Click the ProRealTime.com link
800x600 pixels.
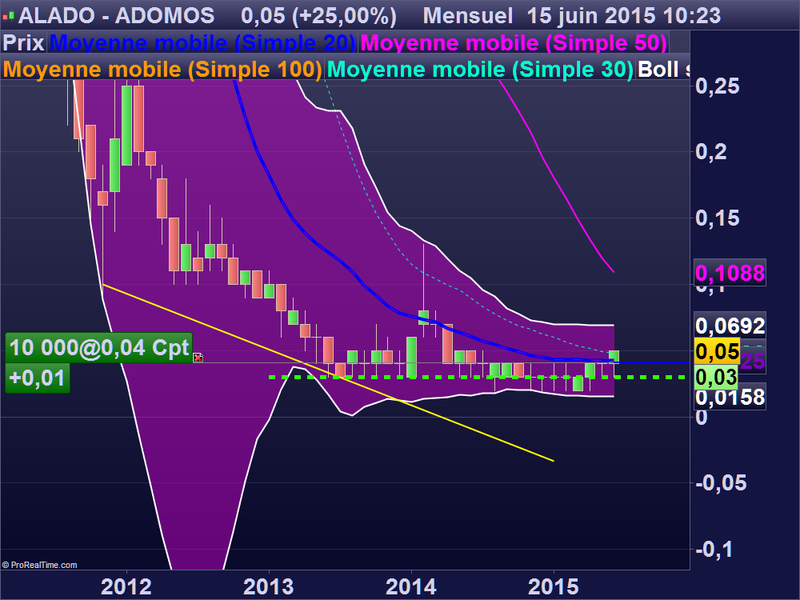(x=40, y=565)
